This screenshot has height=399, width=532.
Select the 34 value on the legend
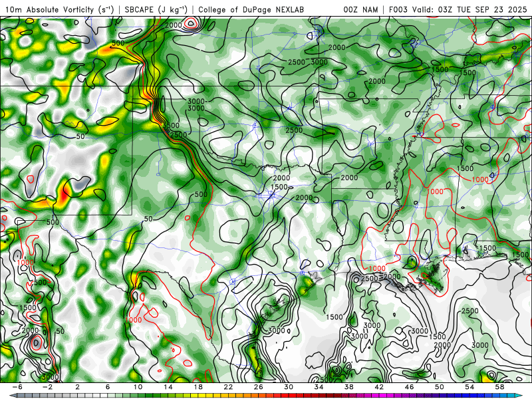(319, 387)
